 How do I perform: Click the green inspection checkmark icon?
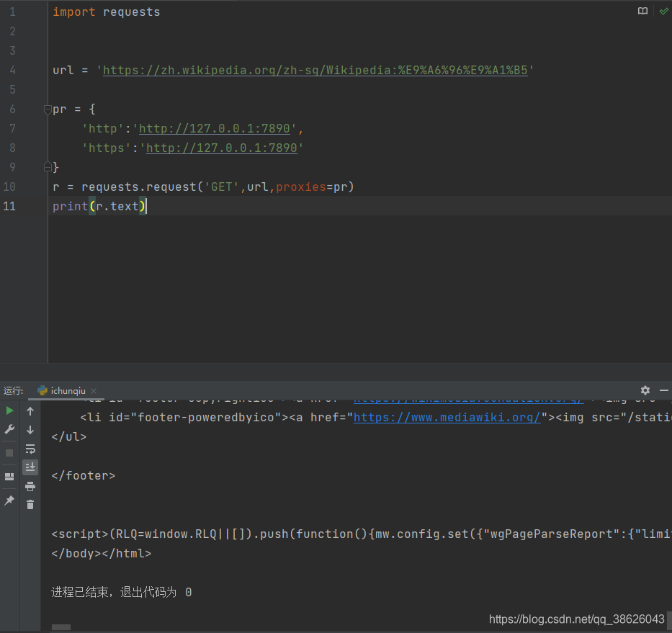point(663,11)
